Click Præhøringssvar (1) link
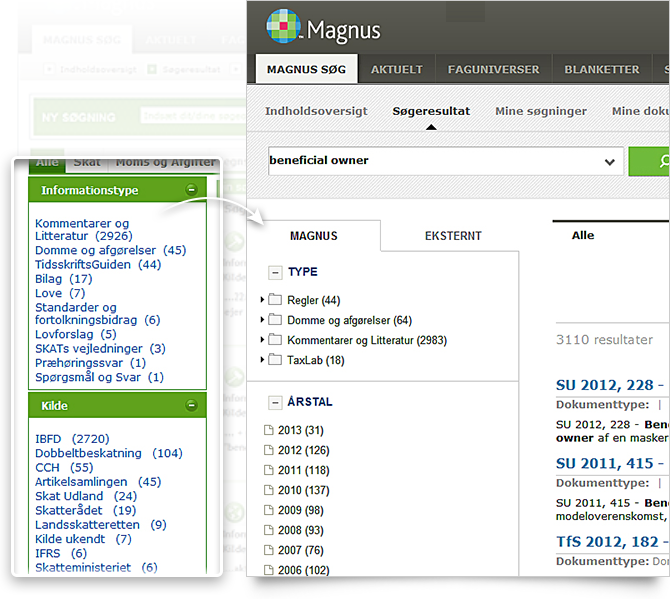 click(x=91, y=363)
